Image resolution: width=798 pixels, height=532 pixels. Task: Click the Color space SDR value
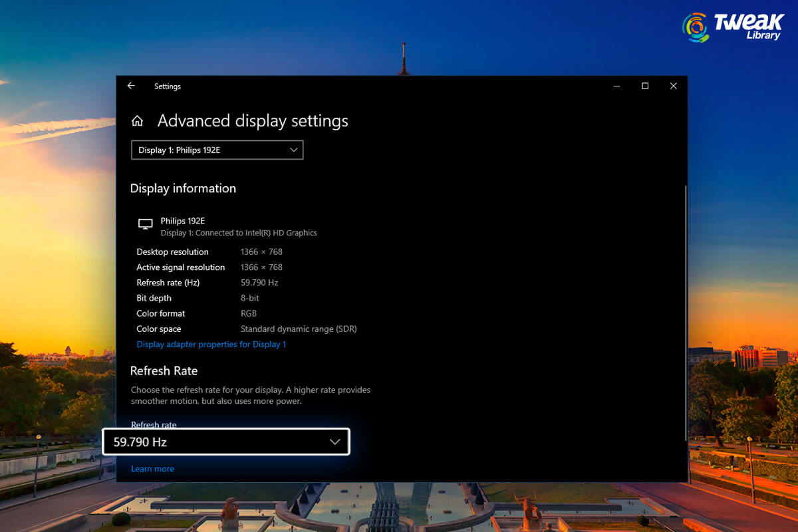(298, 329)
